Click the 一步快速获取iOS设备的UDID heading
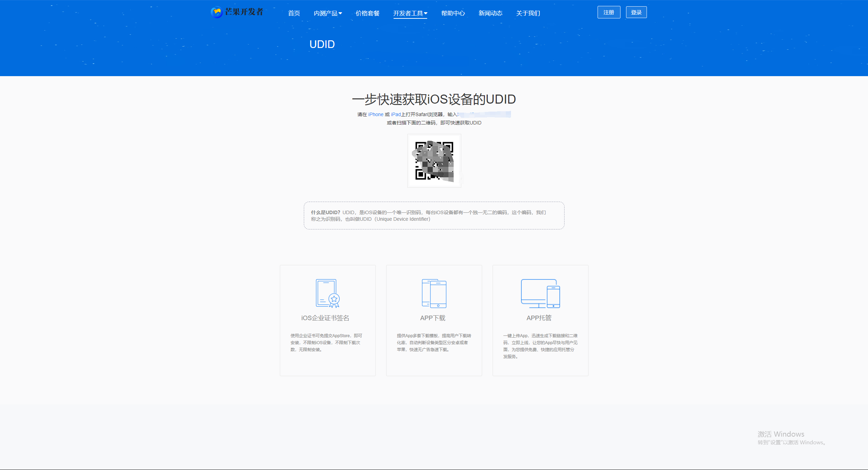Screen dimensions: 868x470 tap(434, 99)
